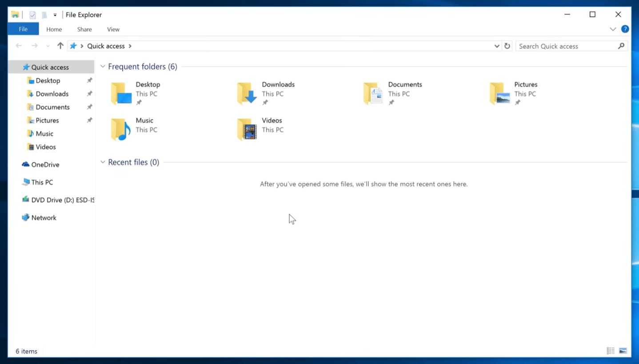639x364 pixels.
Task: Open the Share ribbon tab
Action: [84, 29]
